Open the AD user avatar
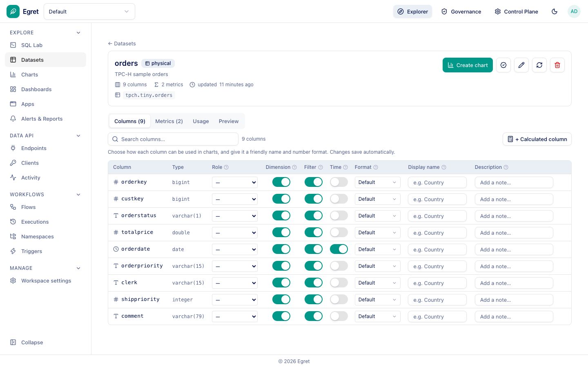Screen dimensions: 588x368 click(x=574, y=11)
